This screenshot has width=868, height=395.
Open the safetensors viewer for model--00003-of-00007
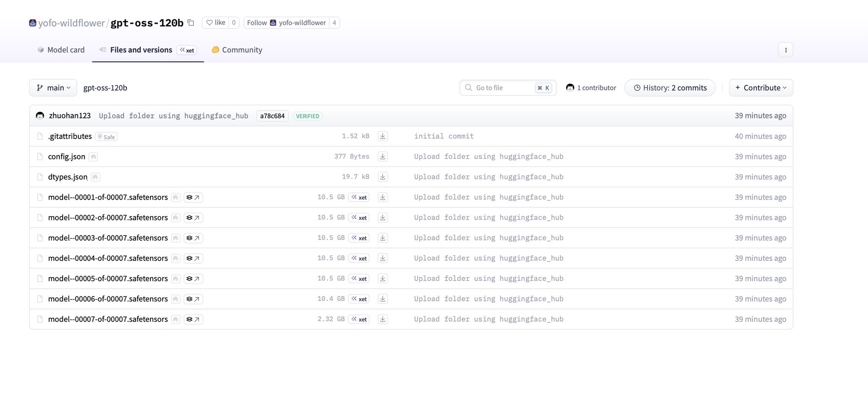tap(193, 238)
